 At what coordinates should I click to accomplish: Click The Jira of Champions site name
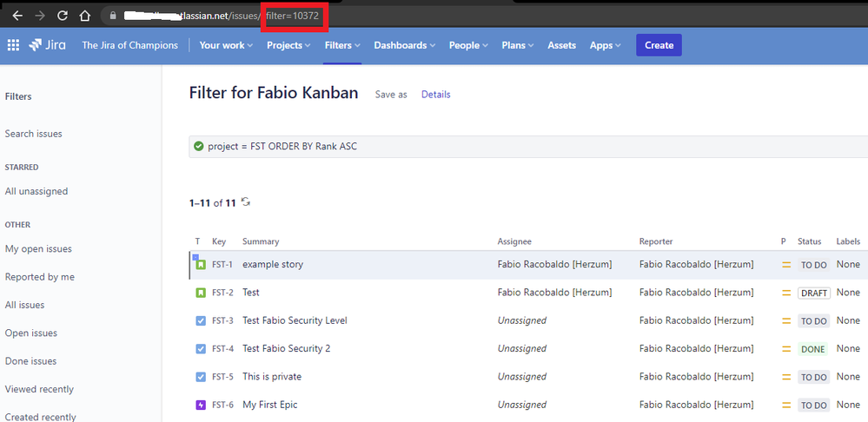130,45
